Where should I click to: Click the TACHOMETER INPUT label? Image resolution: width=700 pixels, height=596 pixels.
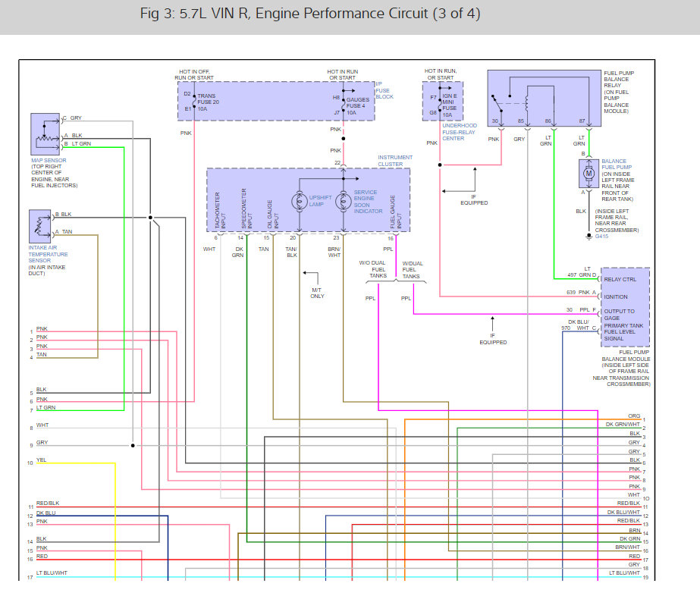pos(220,210)
